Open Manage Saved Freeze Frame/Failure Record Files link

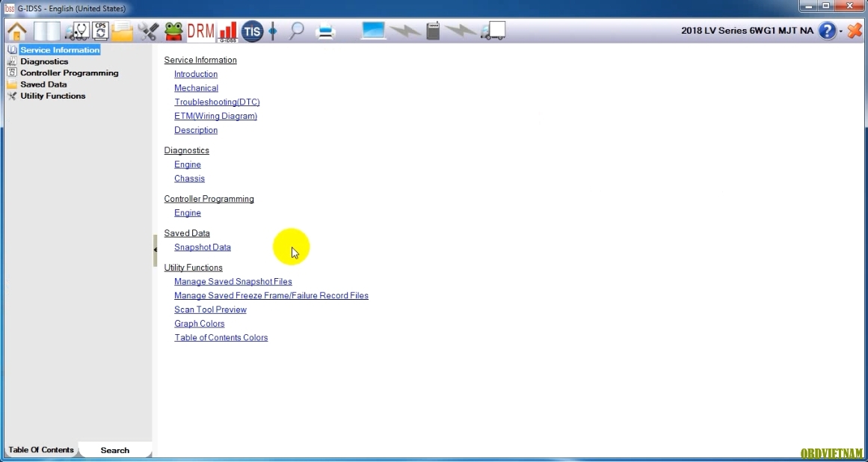[271, 295]
